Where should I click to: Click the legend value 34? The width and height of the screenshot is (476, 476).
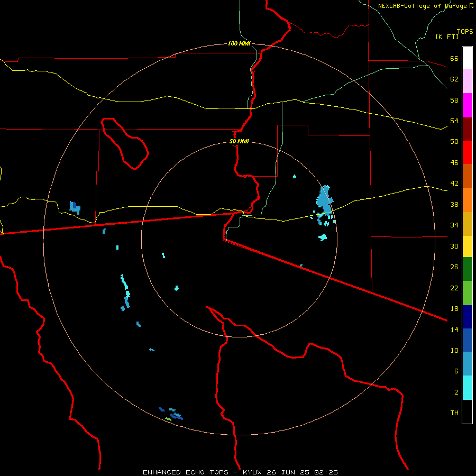pyautogui.click(x=454, y=225)
